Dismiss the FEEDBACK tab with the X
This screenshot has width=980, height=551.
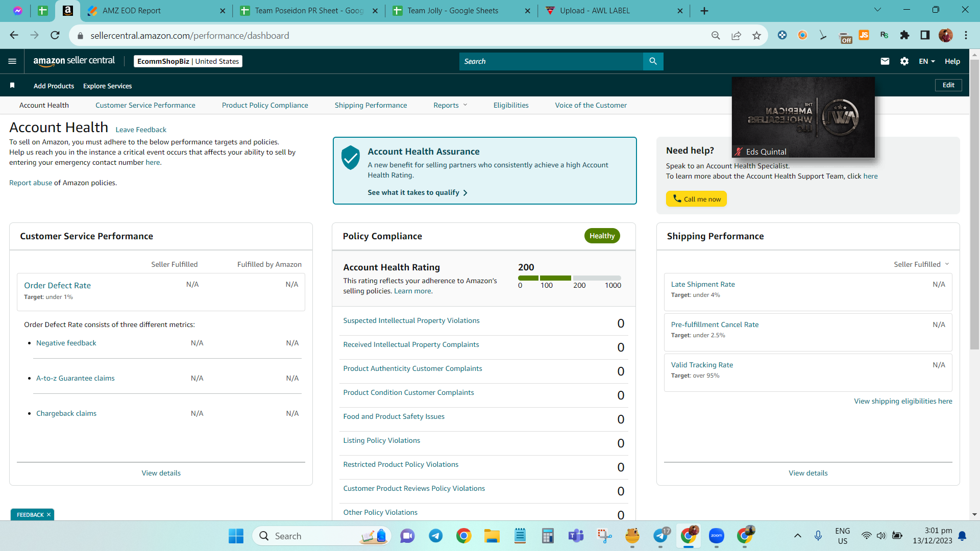49,514
